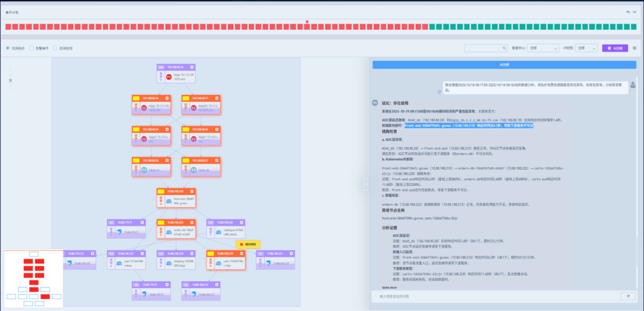Expand the plus on node 10.88.196.223
Screen dimensions: 644x311
click(192, 222)
